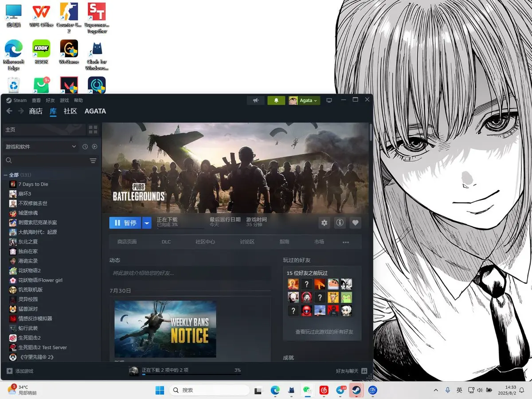Open the Weekly Bans Notice thumbnail

[x=165, y=329]
